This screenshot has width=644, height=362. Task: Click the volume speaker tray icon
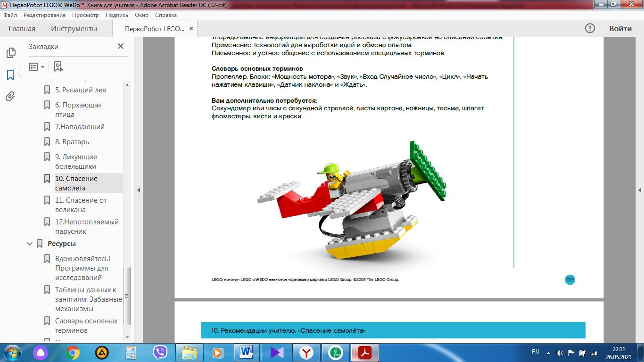[x=560, y=353]
